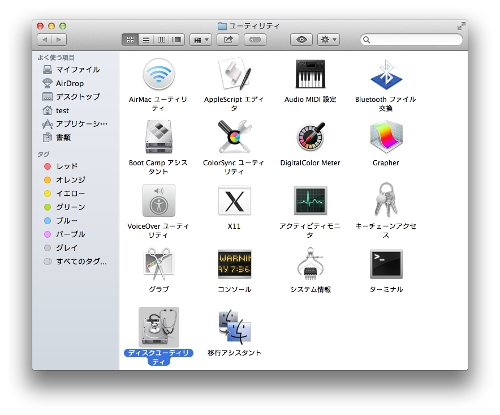The height and width of the screenshot is (415, 500).
Task: Select the Console warning icon
Action: point(234,264)
